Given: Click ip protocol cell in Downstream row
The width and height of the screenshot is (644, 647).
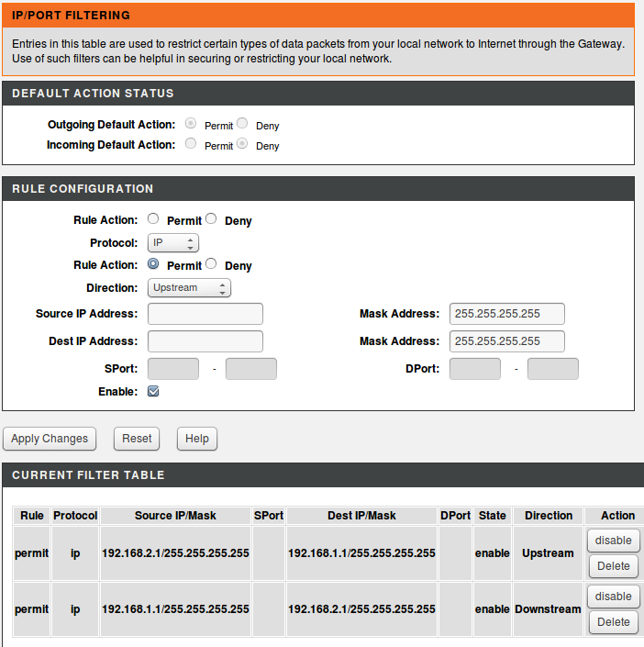Looking at the screenshot, I should coord(75,609).
